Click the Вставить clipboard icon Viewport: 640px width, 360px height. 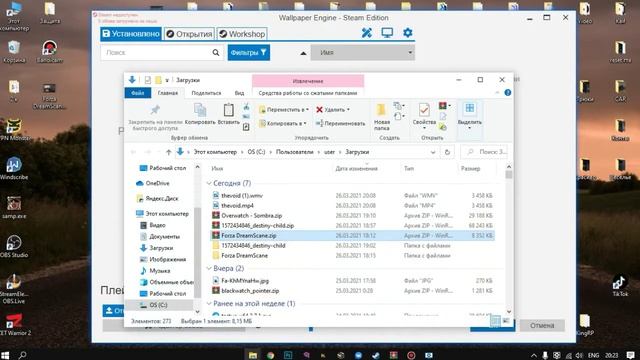(x=229, y=110)
